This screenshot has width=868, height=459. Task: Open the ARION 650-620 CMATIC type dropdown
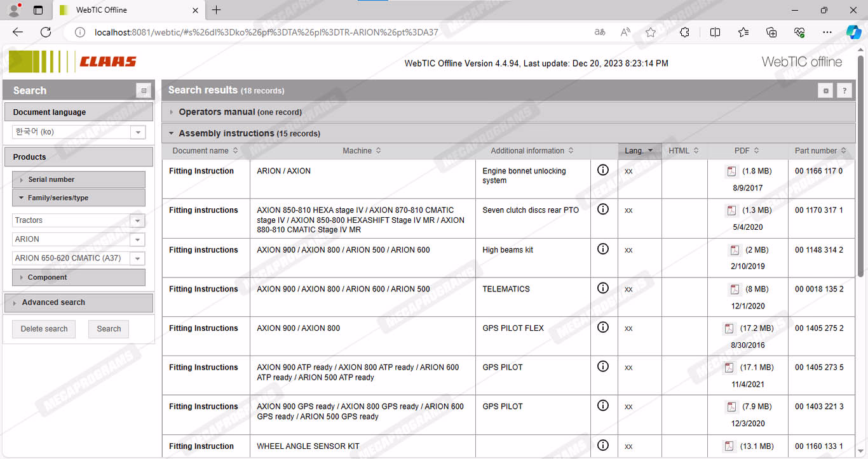(x=137, y=258)
